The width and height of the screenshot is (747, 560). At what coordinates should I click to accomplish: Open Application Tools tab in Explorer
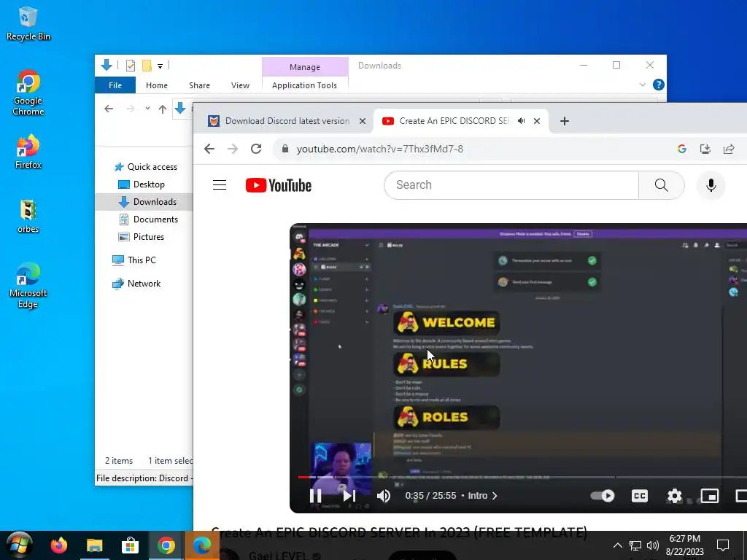[304, 85]
